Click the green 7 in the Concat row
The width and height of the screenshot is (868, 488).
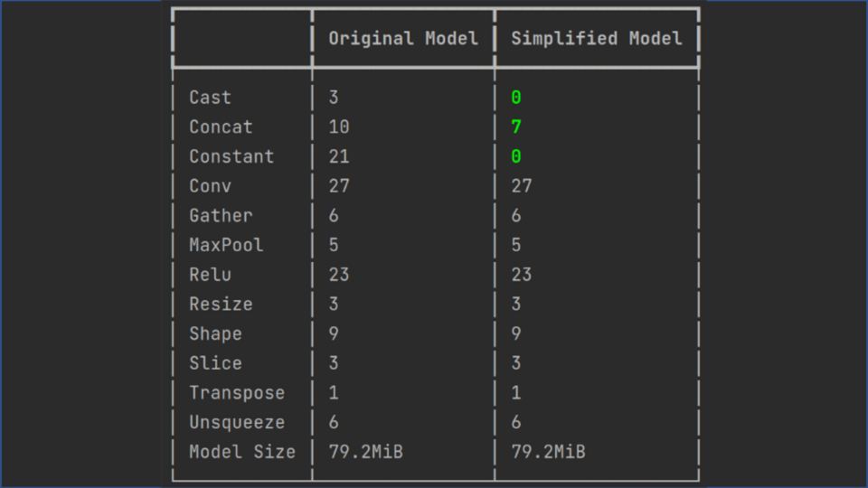coord(516,127)
